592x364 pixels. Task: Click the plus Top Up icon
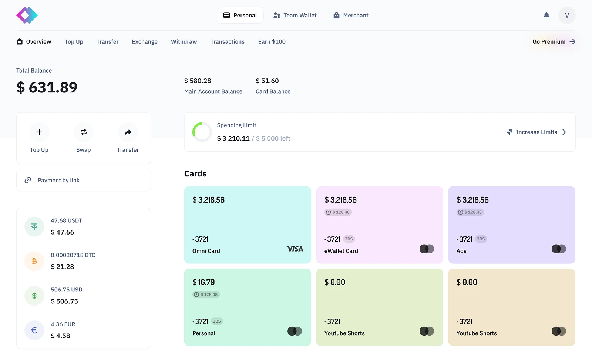(39, 132)
